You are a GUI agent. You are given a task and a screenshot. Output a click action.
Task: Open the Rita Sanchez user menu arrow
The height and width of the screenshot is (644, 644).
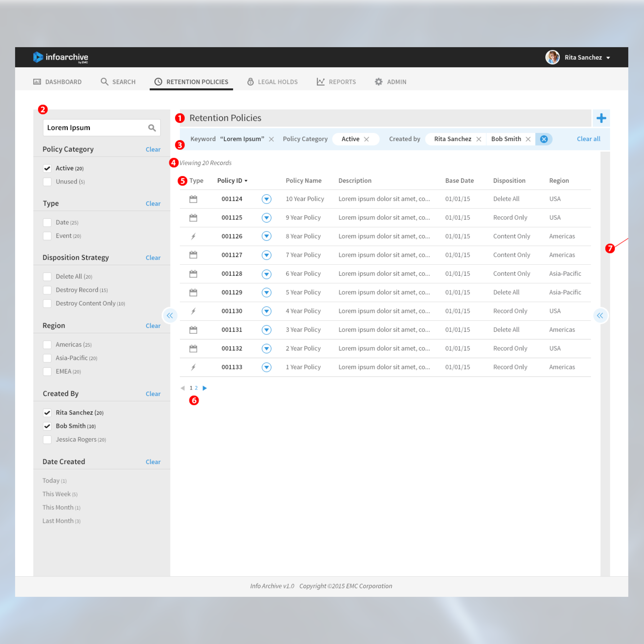coord(608,58)
